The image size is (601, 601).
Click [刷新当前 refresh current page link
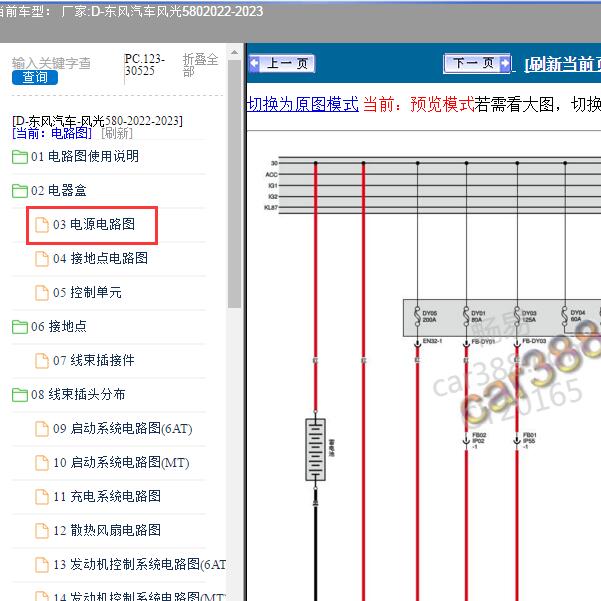coord(562,64)
